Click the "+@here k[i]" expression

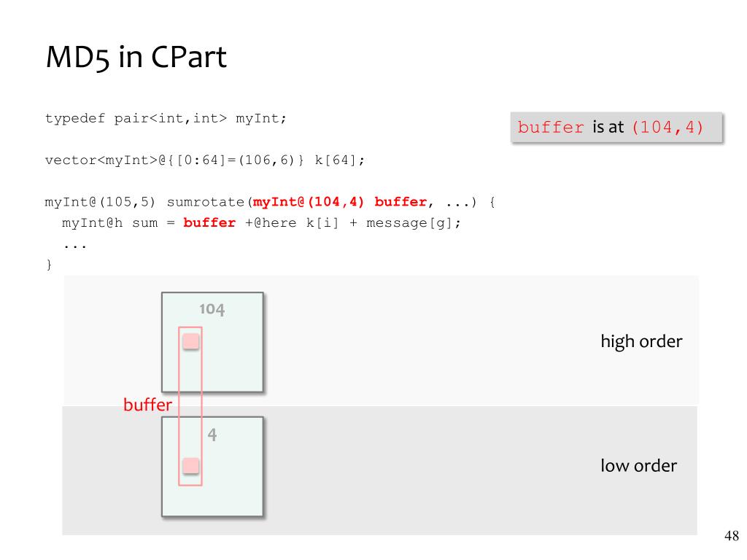[292, 223]
